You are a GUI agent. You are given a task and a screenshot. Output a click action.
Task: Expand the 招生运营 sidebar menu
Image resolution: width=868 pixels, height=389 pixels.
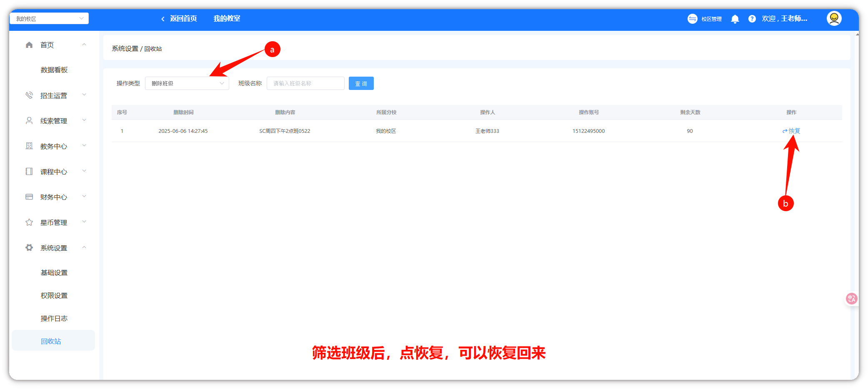54,96
